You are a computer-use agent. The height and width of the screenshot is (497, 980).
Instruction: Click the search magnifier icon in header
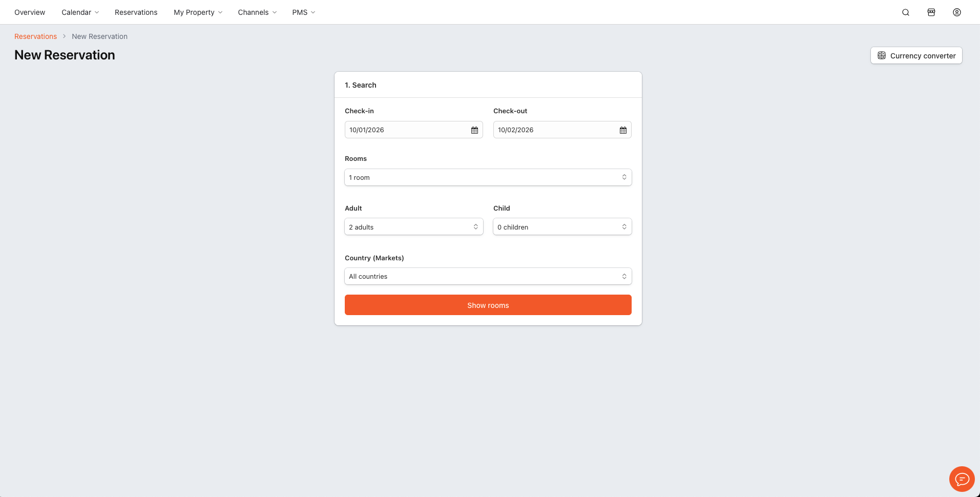click(906, 12)
